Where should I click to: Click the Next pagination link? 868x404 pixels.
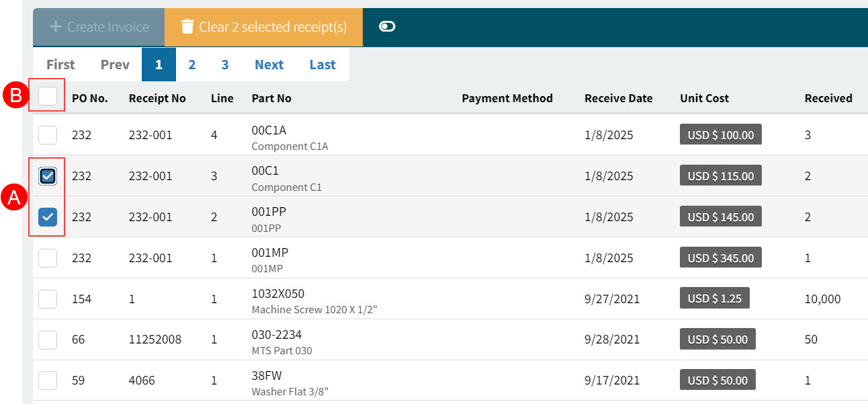(x=269, y=64)
